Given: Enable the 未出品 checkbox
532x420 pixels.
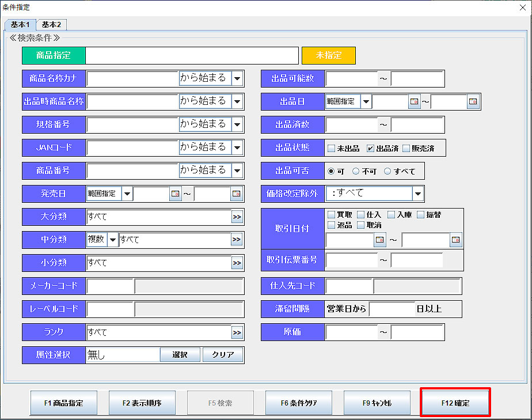Looking at the screenshot, I should pyautogui.click(x=331, y=148).
